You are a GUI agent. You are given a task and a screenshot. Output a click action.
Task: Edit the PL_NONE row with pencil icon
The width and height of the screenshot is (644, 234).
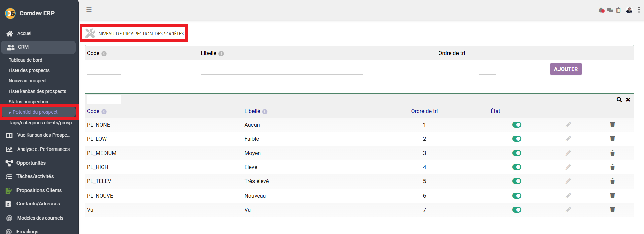click(568, 125)
